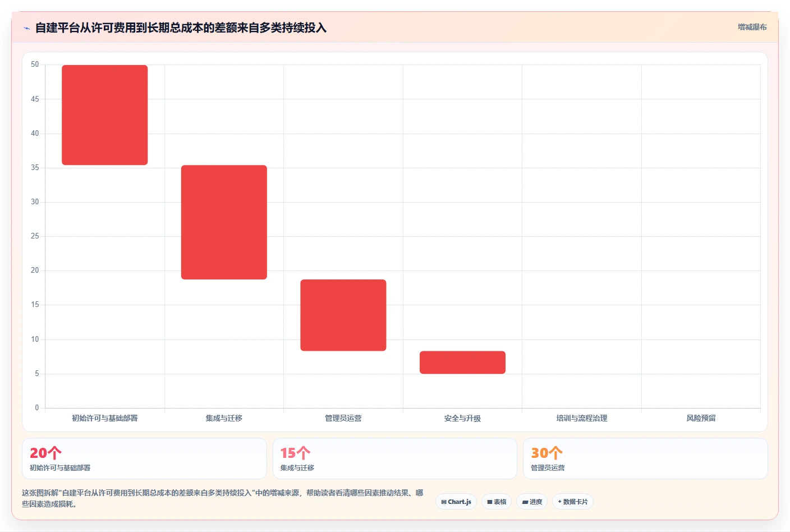
Task: Click the red bar for 管理员运营
Action: coord(343,315)
